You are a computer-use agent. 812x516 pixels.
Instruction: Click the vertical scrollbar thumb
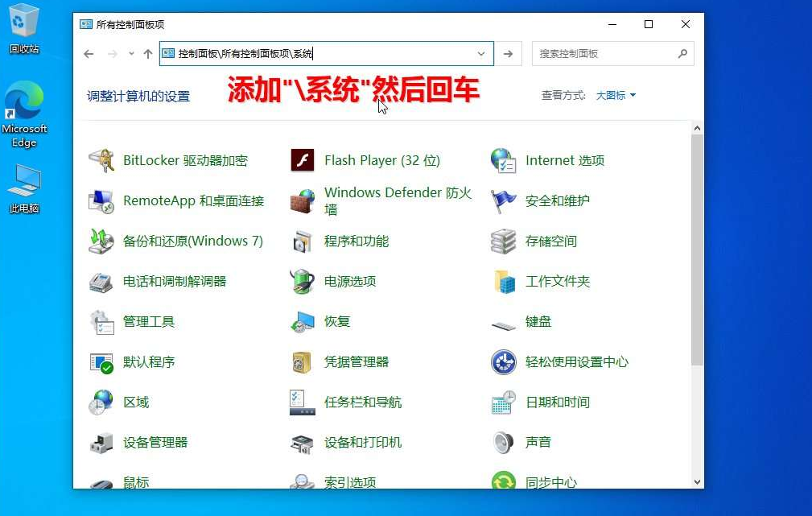click(x=697, y=250)
